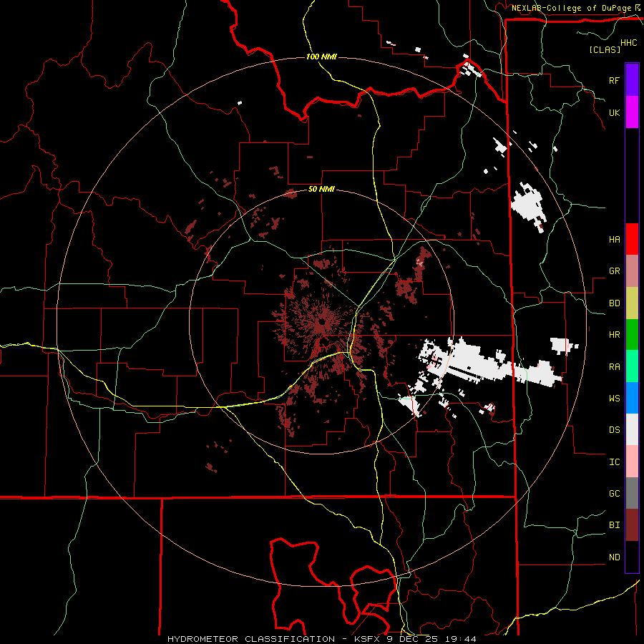Viewport: 644px width, 644px height.
Task: Click the NEXLAB-College of DuPage credit text
Action: (x=572, y=8)
